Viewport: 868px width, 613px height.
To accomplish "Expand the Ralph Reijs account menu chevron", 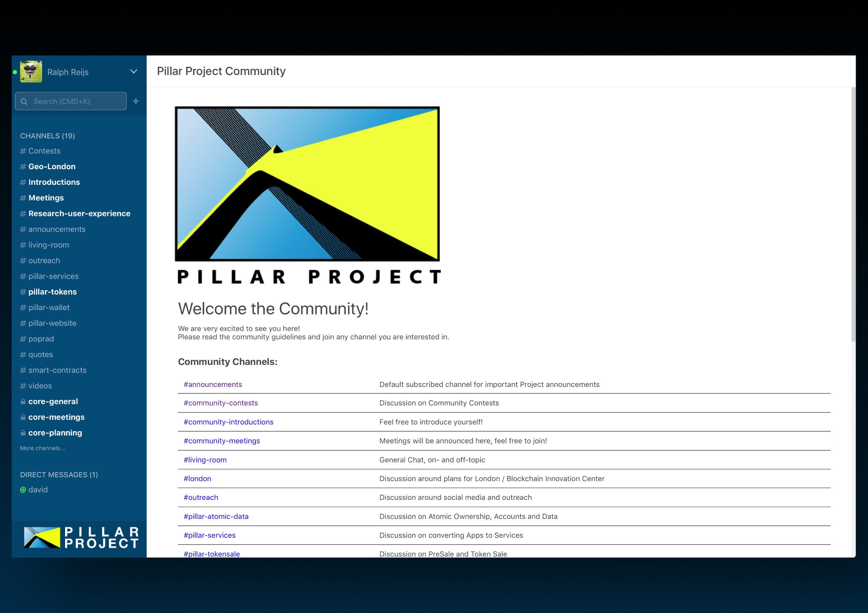I will [x=134, y=72].
